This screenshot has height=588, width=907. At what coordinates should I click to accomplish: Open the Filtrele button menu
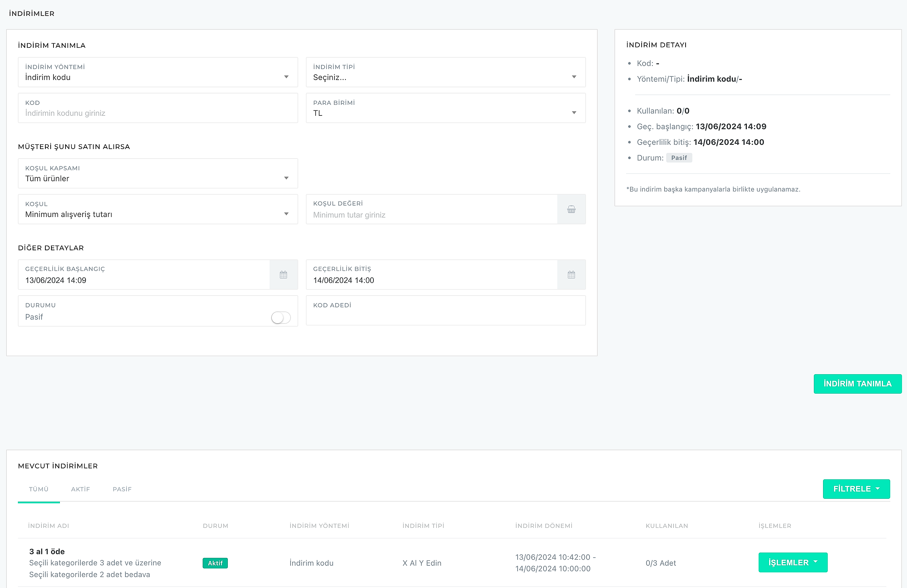click(856, 489)
